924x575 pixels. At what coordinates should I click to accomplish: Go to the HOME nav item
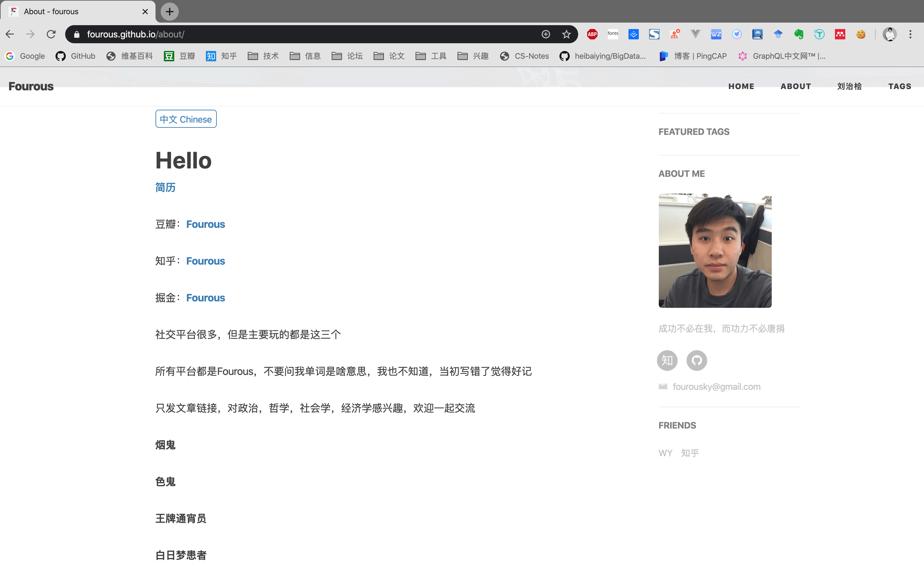(741, 86)
